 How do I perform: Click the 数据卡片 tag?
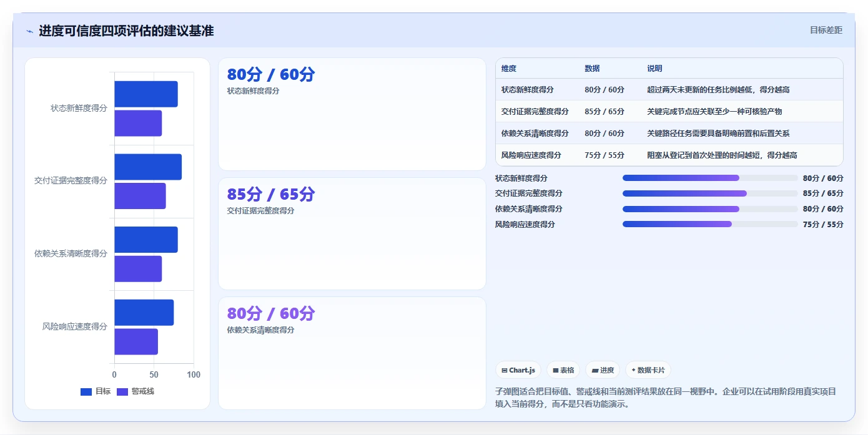tap(648, 370)
